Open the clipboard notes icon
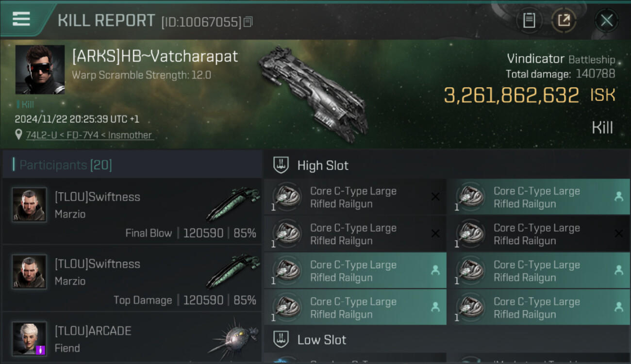The width and height of the screenshot is (631, 364). [x=529, y=20]
